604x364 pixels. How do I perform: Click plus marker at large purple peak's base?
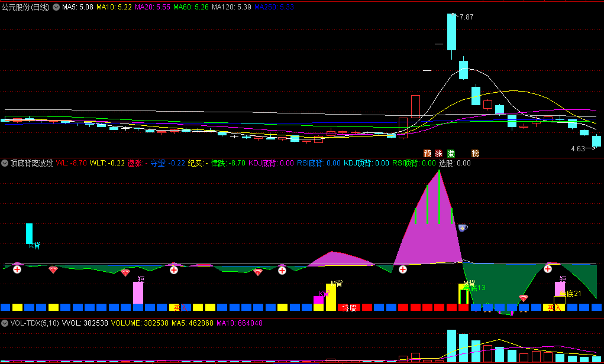[x=403, y=269]
